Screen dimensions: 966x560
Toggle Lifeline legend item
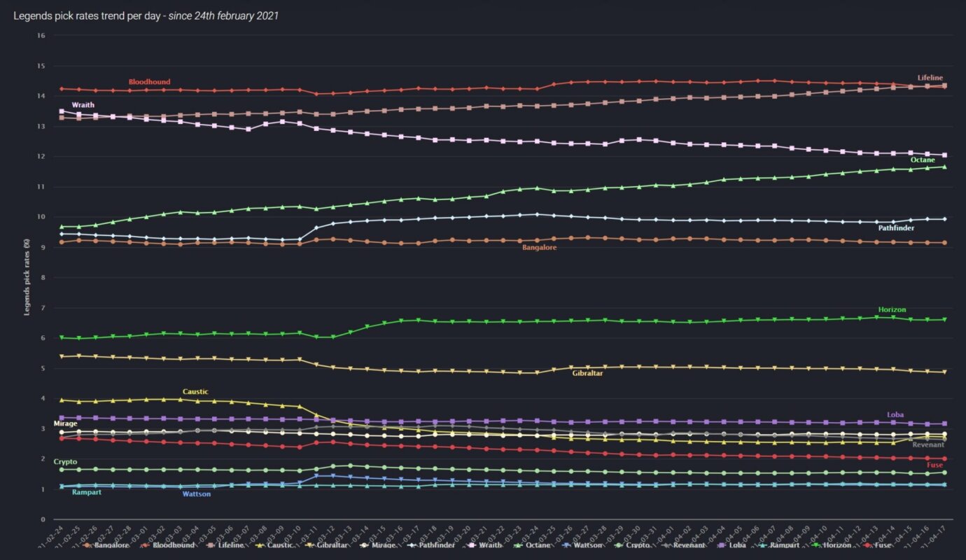point(230,545)
